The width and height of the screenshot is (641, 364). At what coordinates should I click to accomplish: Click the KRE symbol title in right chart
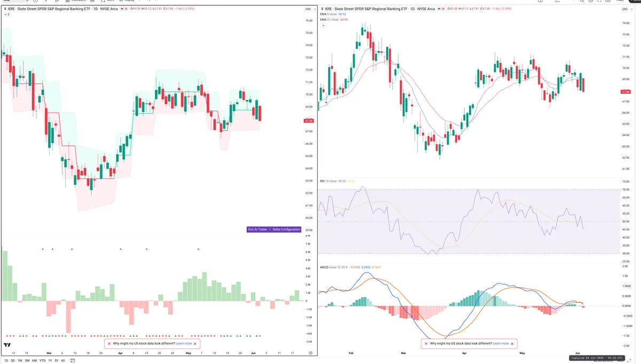(x=380, y=9)
